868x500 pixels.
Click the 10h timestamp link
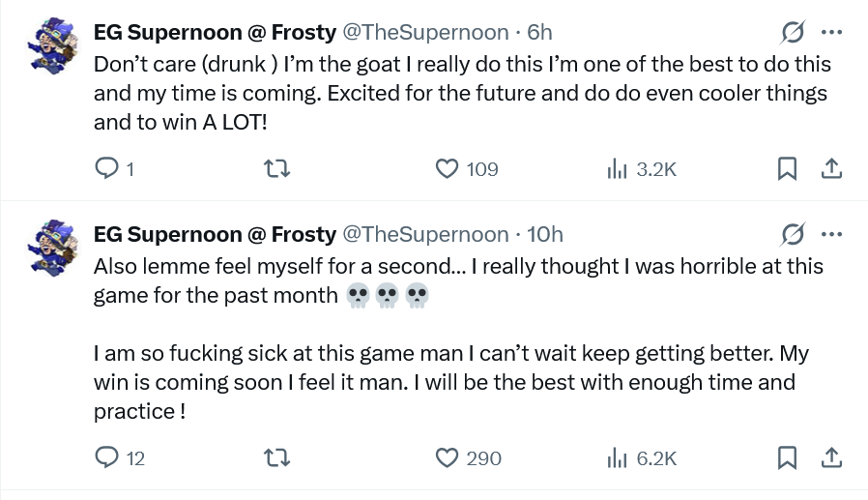[x=545, y=234]
